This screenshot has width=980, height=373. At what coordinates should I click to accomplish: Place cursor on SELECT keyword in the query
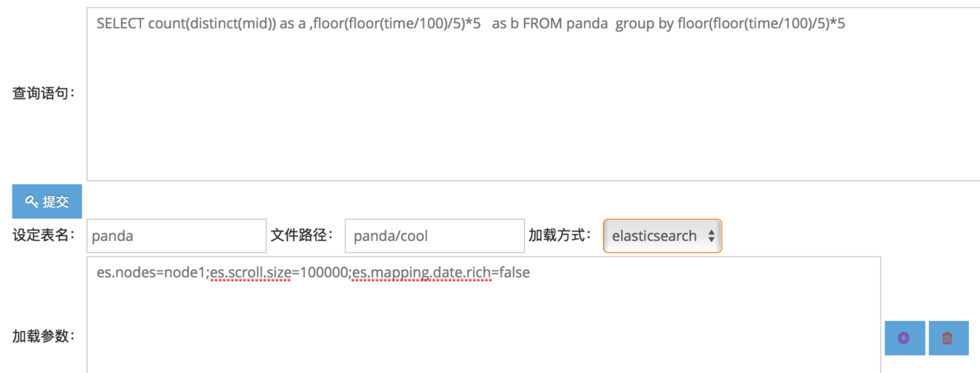pos(120,24)
